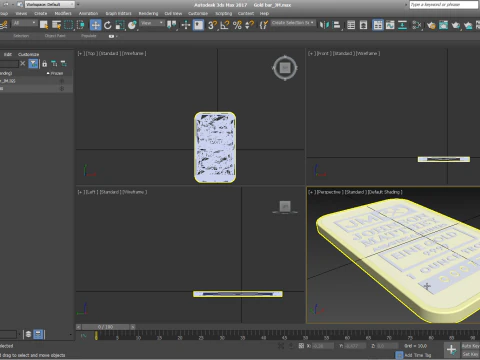Toggle the Scene Explorer icon

pos(351,25)
